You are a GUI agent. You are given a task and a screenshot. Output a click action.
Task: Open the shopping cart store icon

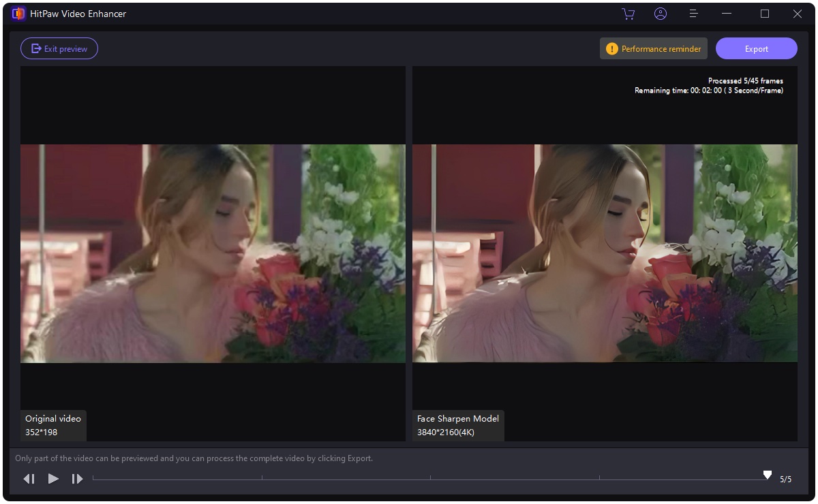click(628, 14)
